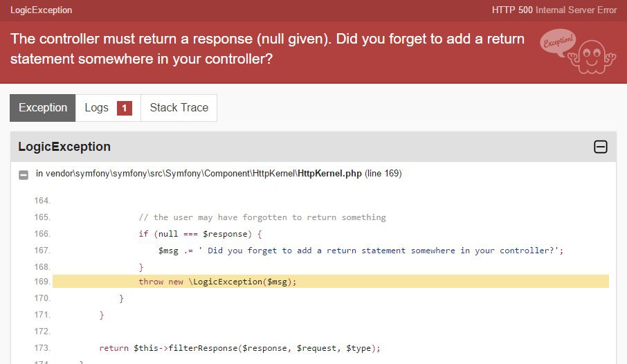Screen dimensions: 627x364
Task: Click the LogicException panel heading
Action: [64, 147]
